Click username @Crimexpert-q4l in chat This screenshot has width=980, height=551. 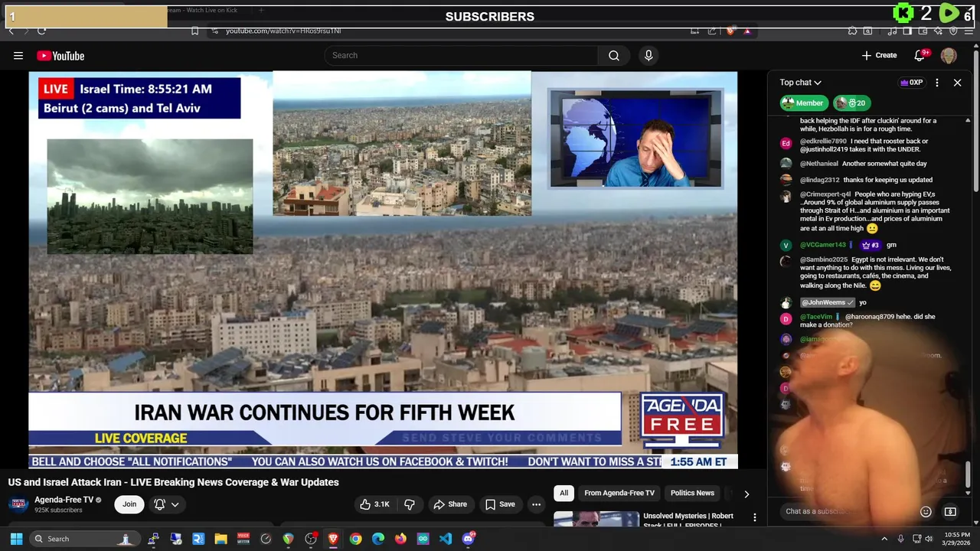coord(825,194)
